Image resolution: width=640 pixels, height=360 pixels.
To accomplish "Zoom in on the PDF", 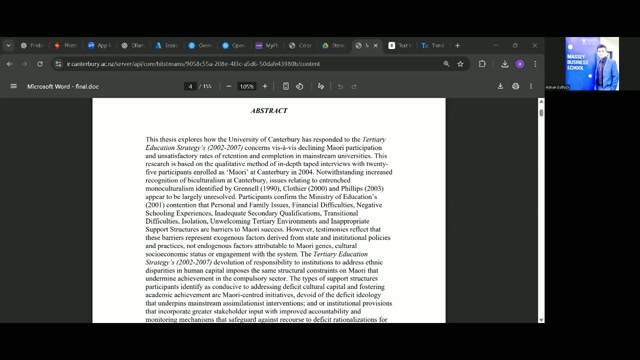I will [264, 86].
